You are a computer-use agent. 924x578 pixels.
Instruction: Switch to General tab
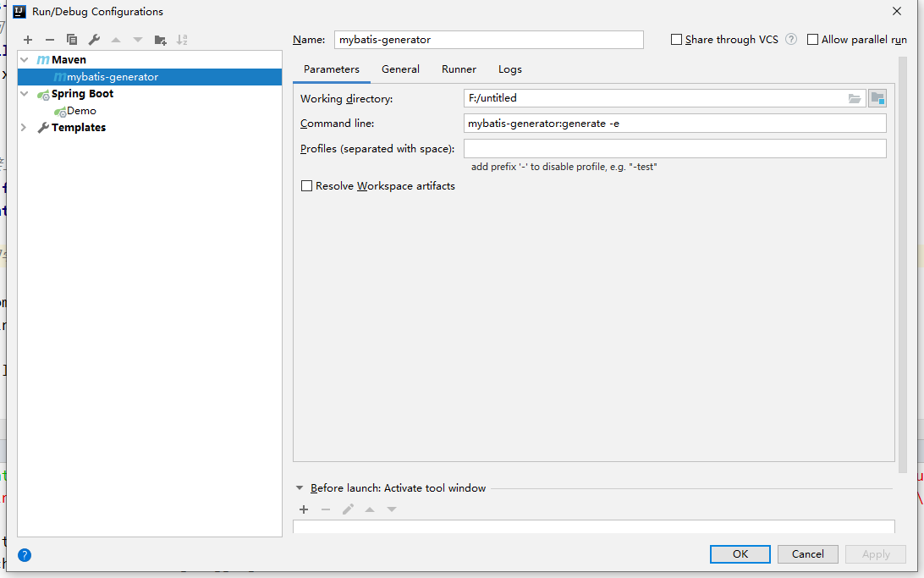pos(401,69)
